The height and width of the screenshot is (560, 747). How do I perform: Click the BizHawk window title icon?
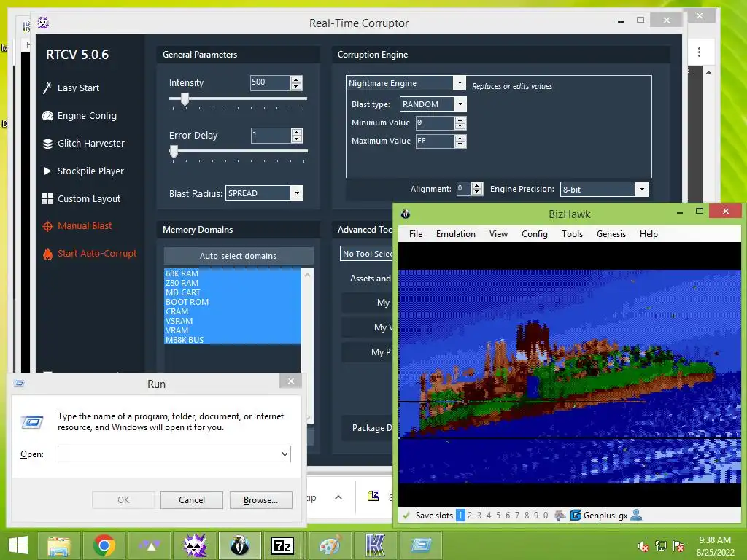pos(406,214)
